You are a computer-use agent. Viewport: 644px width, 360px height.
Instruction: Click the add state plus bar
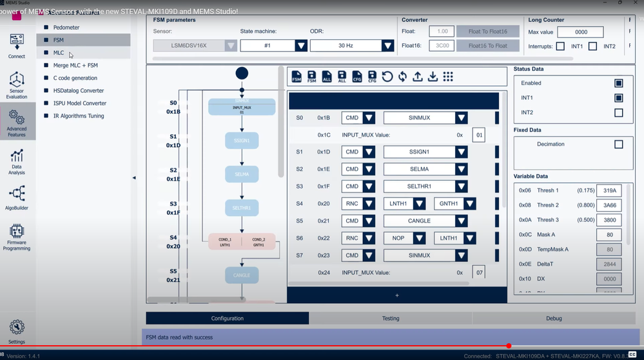pyautogui.click(x=396, y=295)
